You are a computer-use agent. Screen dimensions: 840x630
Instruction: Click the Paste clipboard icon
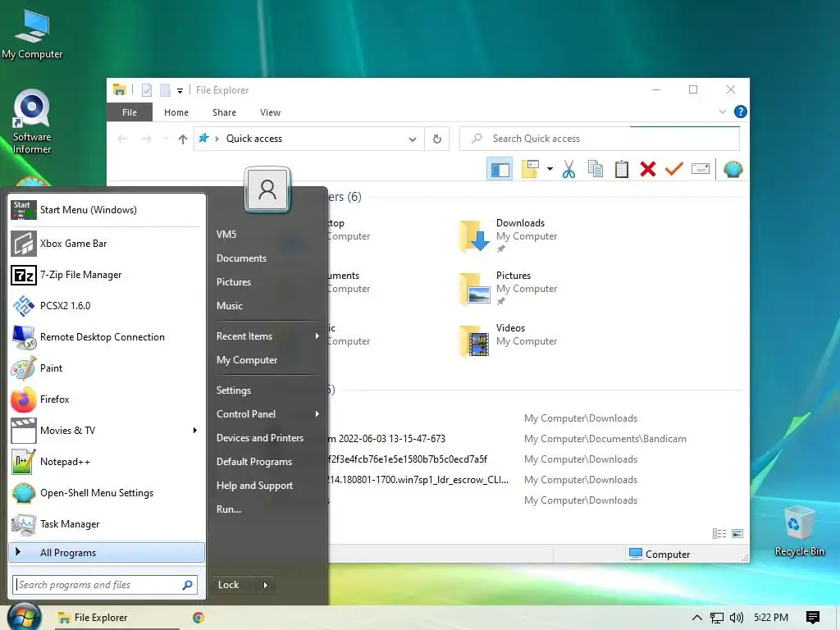click(622, 169)
